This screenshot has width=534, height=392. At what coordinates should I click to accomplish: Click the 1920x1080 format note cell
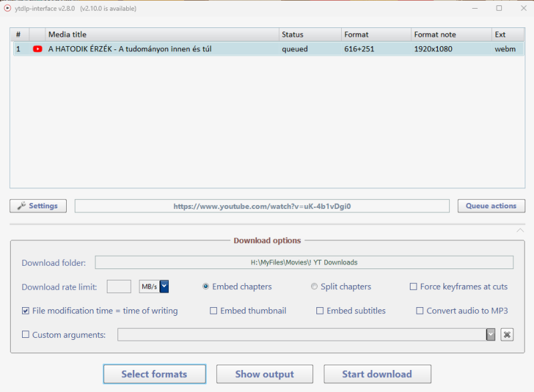pos(433,49)
